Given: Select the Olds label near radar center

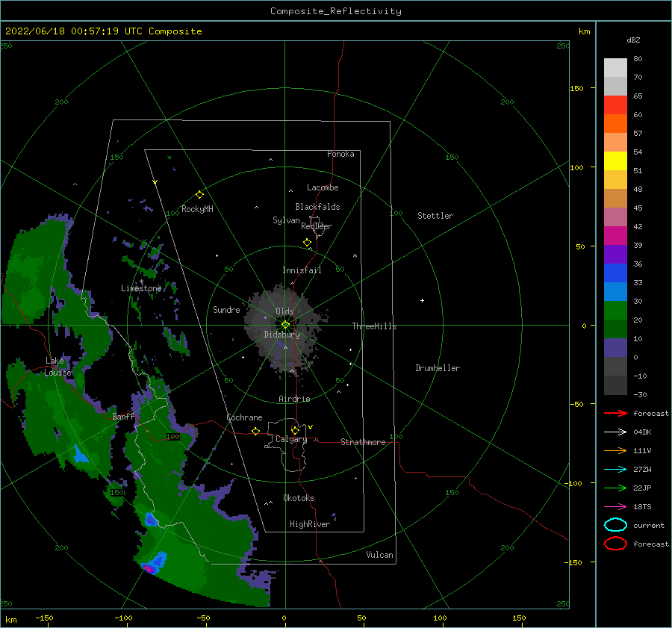Looking at the screenshot, I should coord(284,311).
